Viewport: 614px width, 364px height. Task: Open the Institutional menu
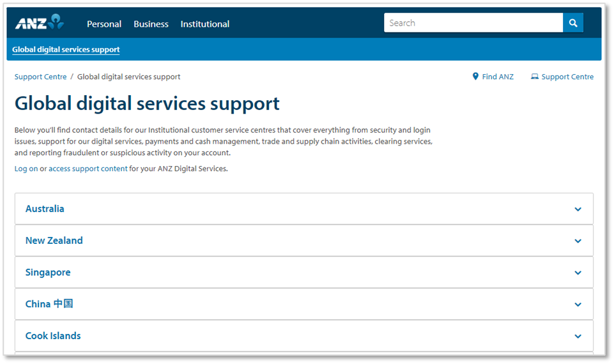tap(204, 24)
